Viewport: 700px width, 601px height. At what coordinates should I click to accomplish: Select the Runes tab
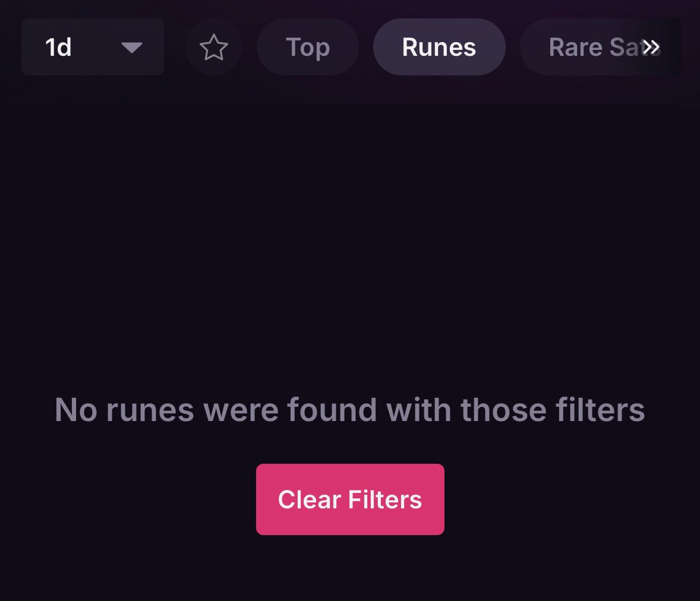point(439,48)
